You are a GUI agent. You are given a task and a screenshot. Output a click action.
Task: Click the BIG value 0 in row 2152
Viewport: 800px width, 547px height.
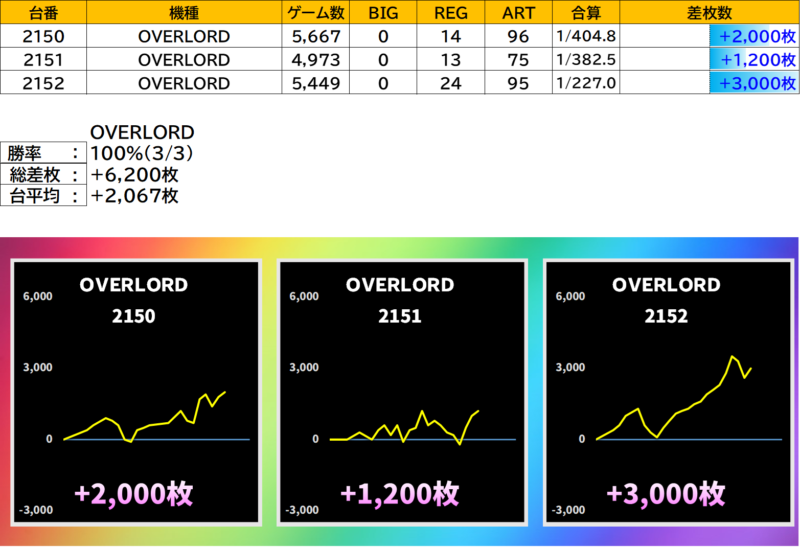click(383, 83)
